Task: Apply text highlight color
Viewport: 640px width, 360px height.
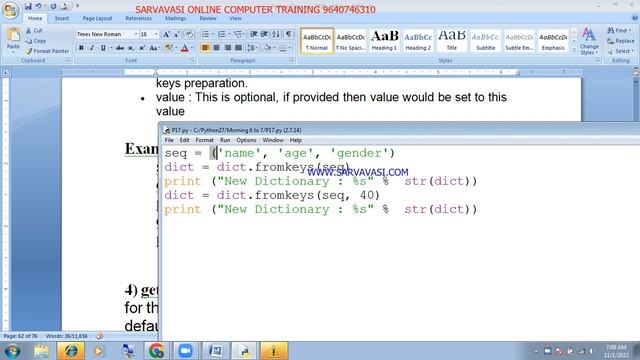Action: 168,48
